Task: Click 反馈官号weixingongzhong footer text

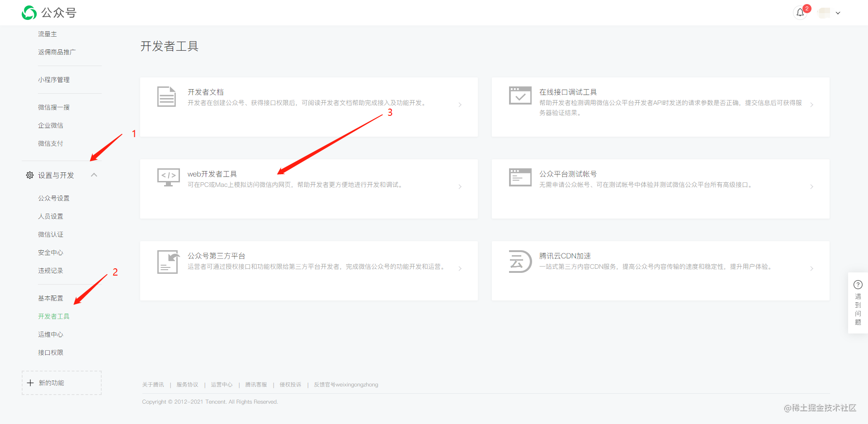Action: [346, 385]
